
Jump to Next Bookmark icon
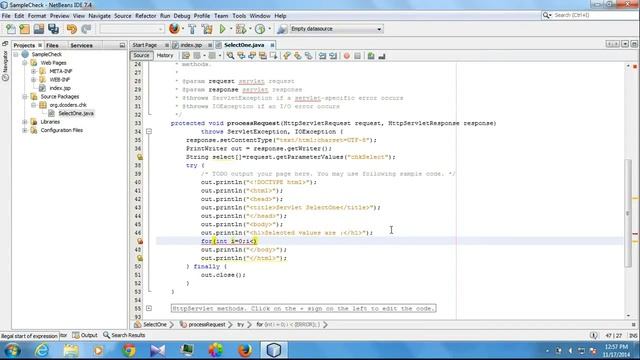(298, 56)
